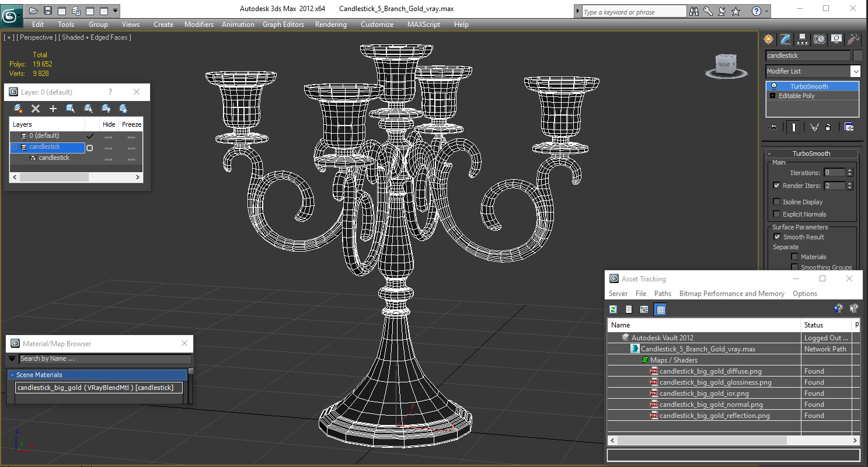This screenshot has height=467, width=868.
Task: Click the Pin Stack icon
Action: coord(773,127)
